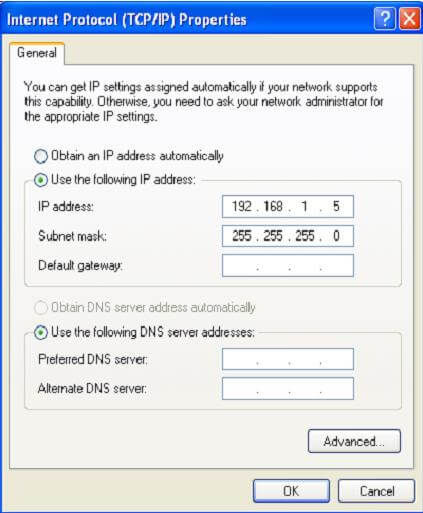423x513 pixels.
Task: Click the second octet 168 of IP address
Action: 273,206
